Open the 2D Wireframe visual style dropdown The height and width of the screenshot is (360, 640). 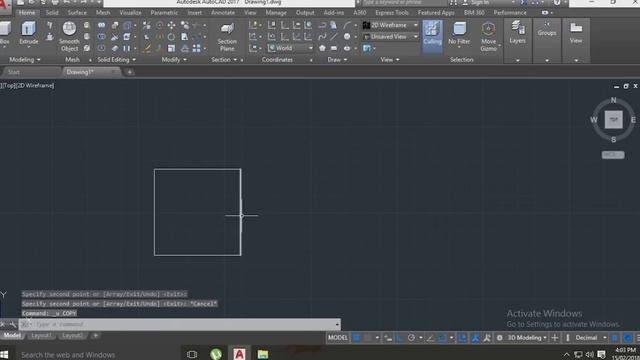pos(391,25)
